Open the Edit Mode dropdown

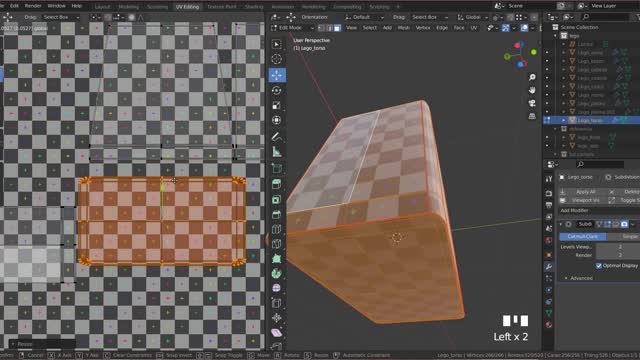coord(292,28)
